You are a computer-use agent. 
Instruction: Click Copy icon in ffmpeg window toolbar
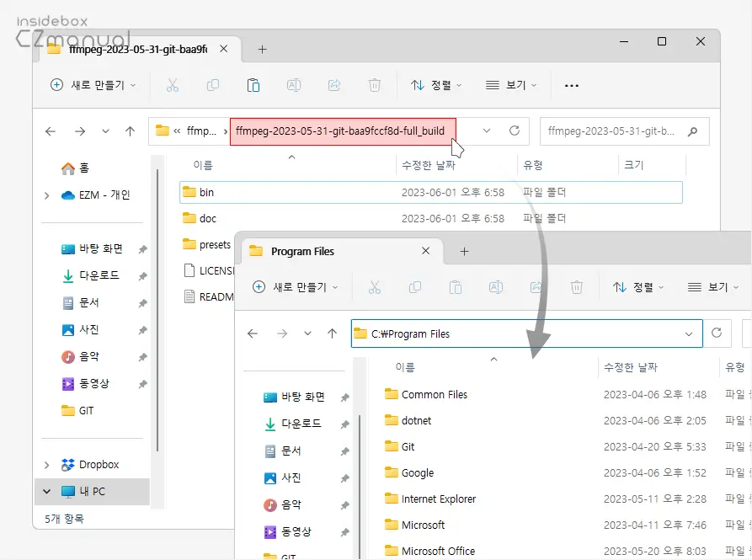[x=212, y=85]
